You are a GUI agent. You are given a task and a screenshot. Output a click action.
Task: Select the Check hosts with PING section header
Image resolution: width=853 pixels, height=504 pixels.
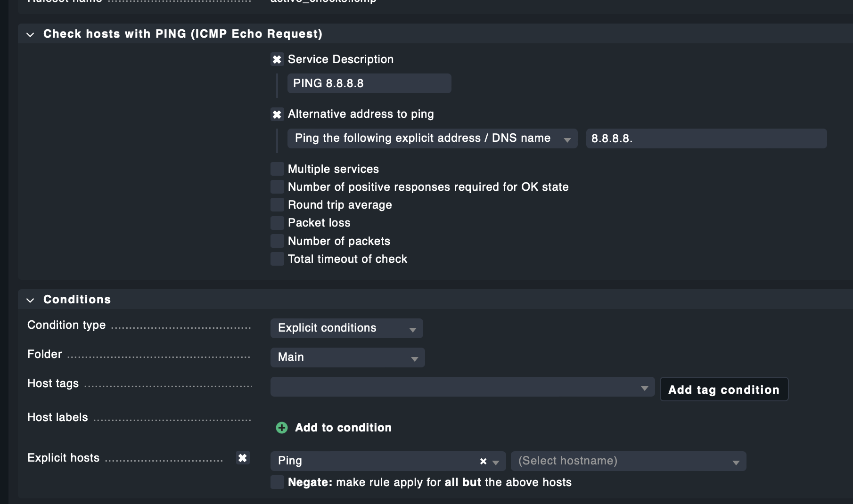[x=182, y=33]
